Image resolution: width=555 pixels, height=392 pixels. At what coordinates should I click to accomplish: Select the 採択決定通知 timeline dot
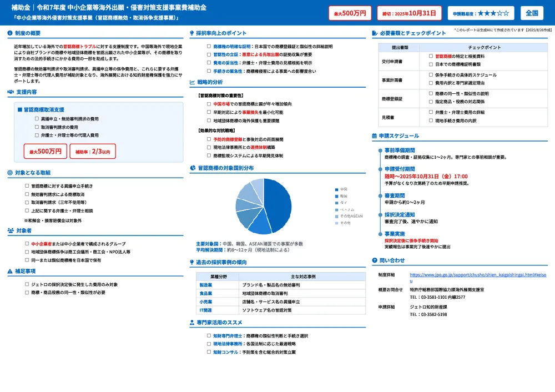point(380,215)
